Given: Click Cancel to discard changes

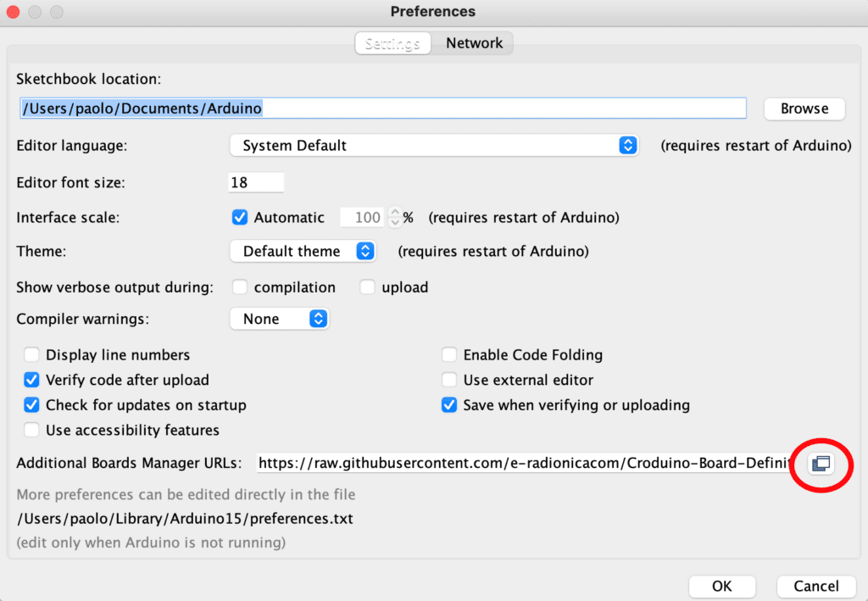Looking at the screenshot, I should tap(816, 586).
